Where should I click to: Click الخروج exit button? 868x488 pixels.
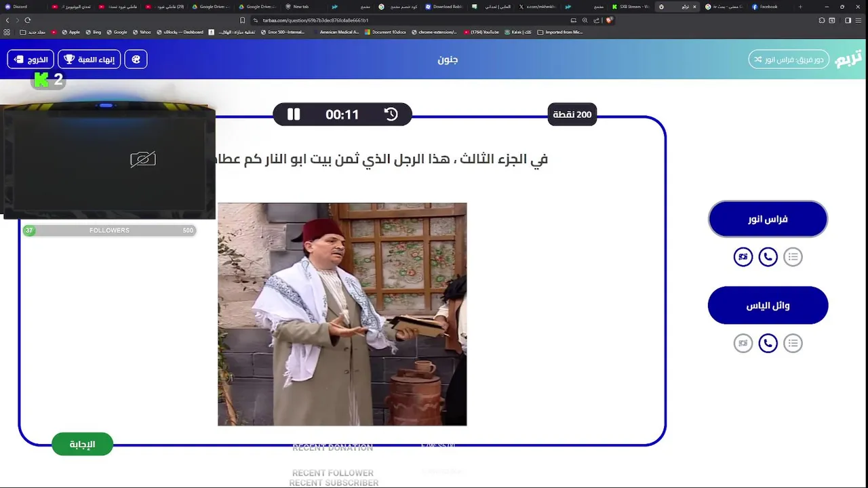31,60
